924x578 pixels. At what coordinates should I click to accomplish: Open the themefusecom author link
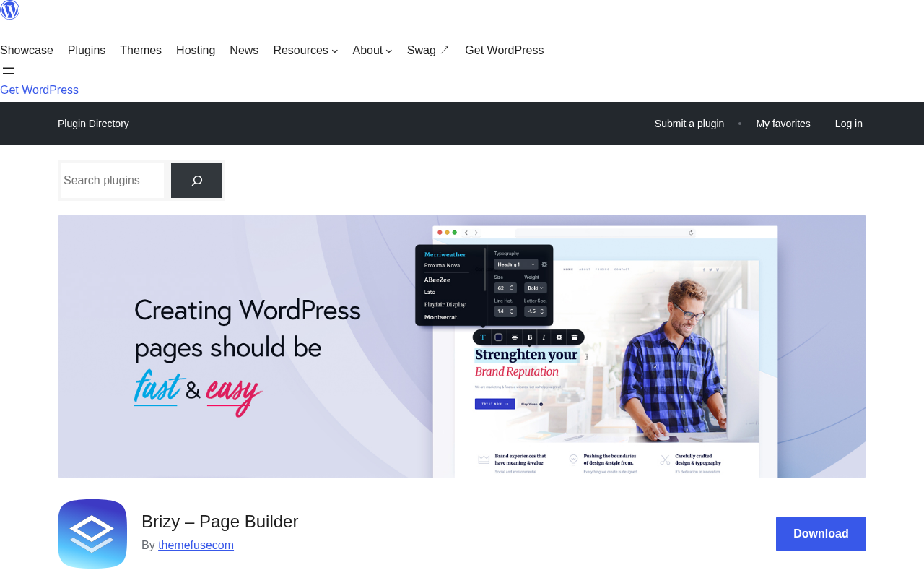196,545
